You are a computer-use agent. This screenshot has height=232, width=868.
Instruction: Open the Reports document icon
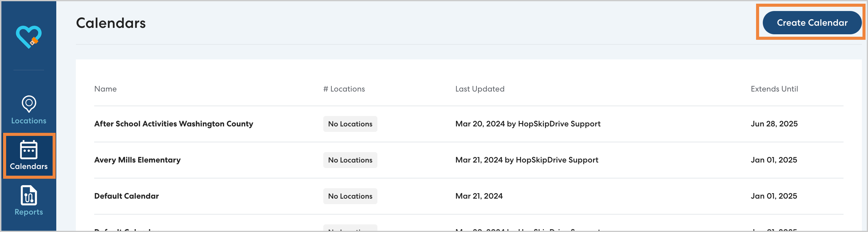[29, 195]
